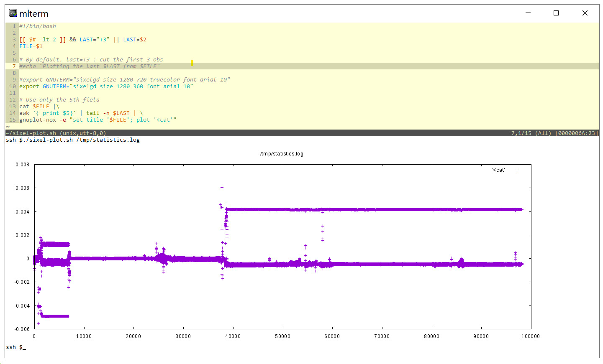The height and width of the screenshot is (364, 603).
Task: Maximize the mlterm window
Action: pyautogui.click(x=556, y=13)
